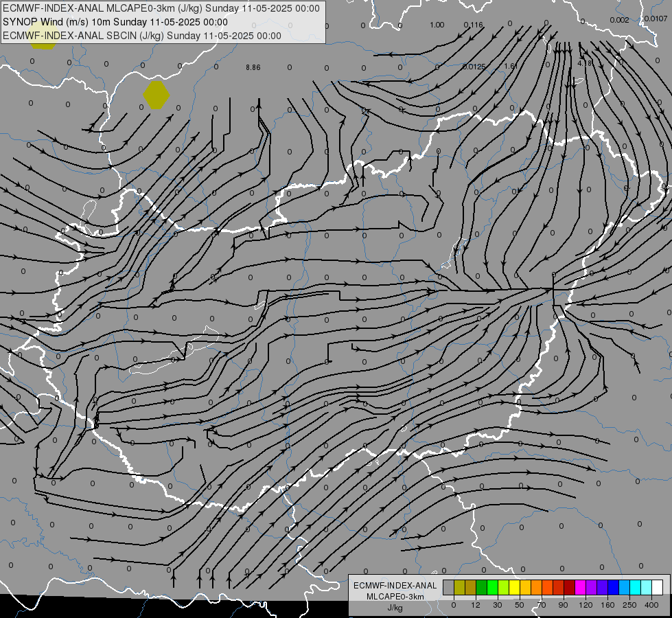Click the 1.00 data value on map

pos(437,25)
